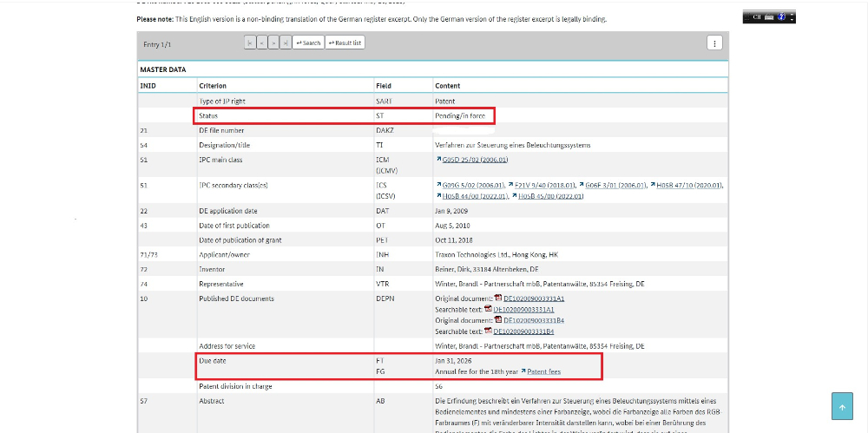Go back to the Result list

345,43
